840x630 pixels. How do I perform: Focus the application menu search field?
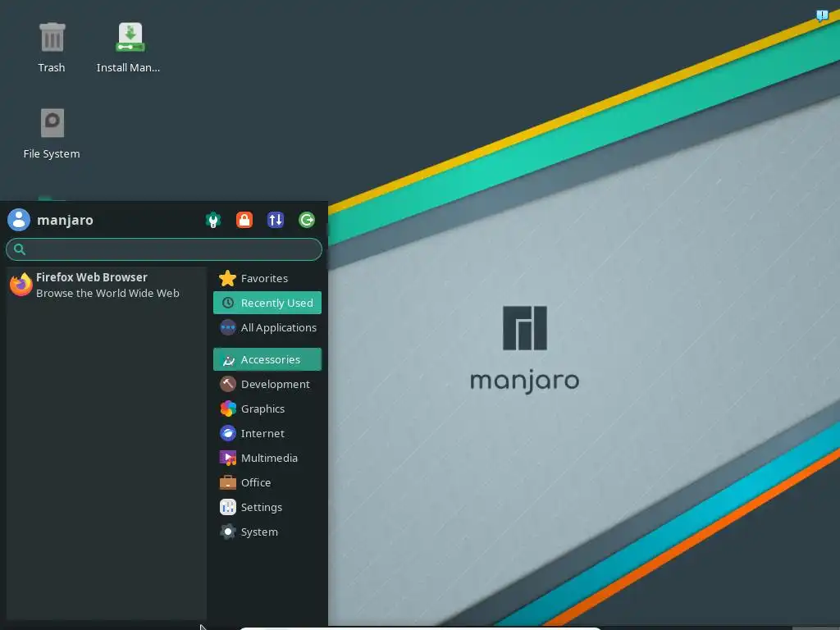click(164, 249)
